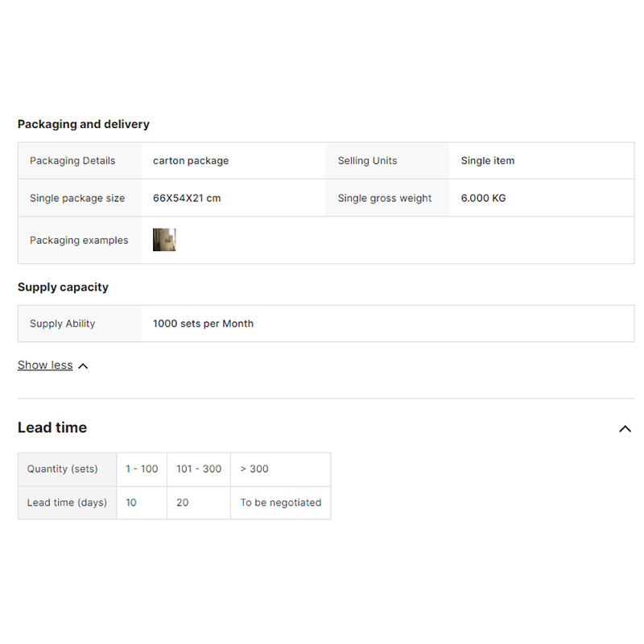The width and height of the screenshot is (644, 644).
Task: Click the 1 - 100 quantity cell
Action: [142, 469]
